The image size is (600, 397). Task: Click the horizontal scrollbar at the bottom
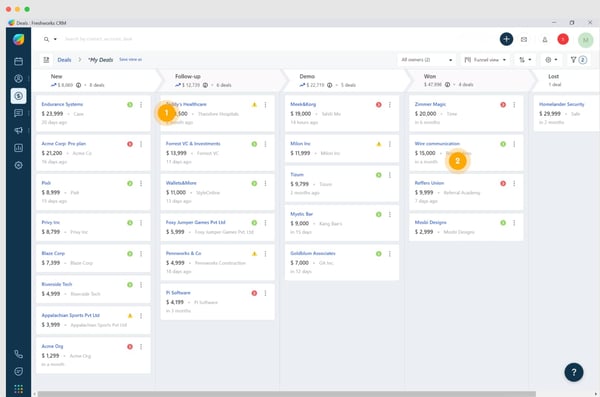[x=286, y=394]
